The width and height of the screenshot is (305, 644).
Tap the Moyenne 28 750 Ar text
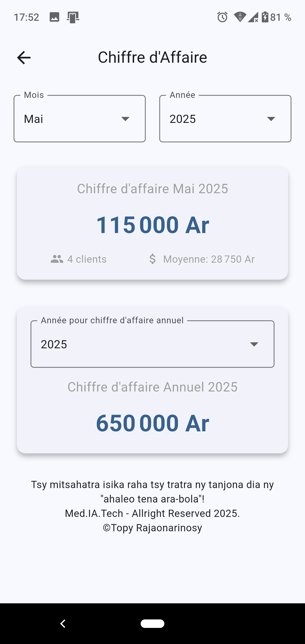[209, 259]
